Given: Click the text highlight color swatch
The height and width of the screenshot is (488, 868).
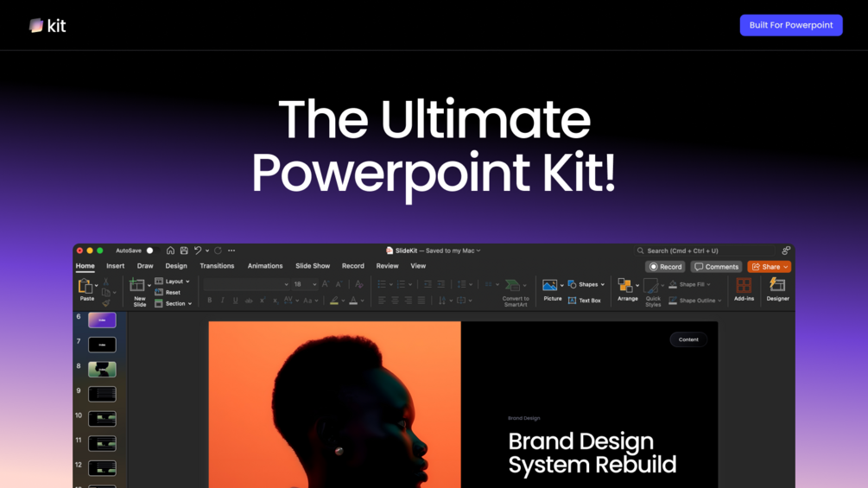Looking at the screenshot, I should pyautogui.click(x=333, y=301).
